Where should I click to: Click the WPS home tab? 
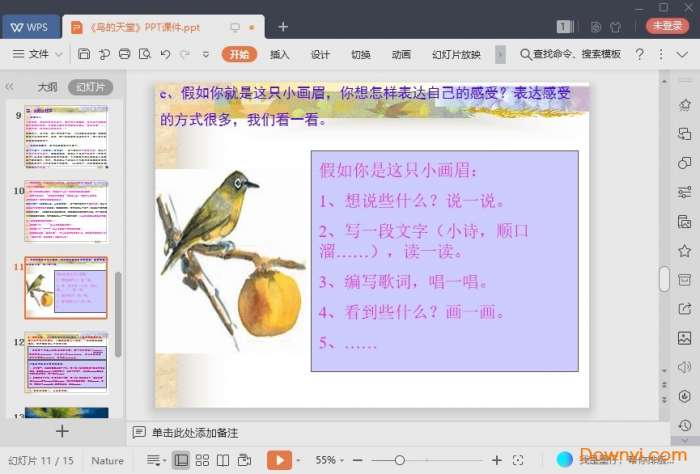click(30, 27)
